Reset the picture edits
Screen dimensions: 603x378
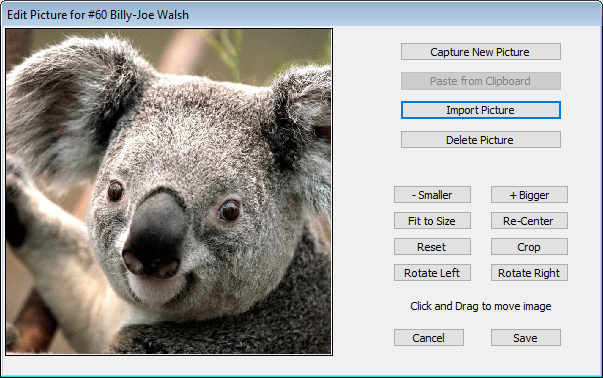[432, 246]
